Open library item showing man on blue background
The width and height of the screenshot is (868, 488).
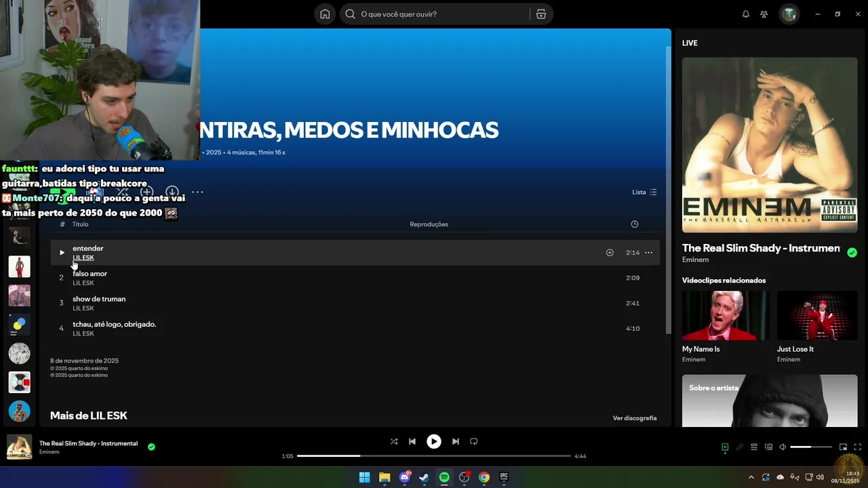pos(19,411)
